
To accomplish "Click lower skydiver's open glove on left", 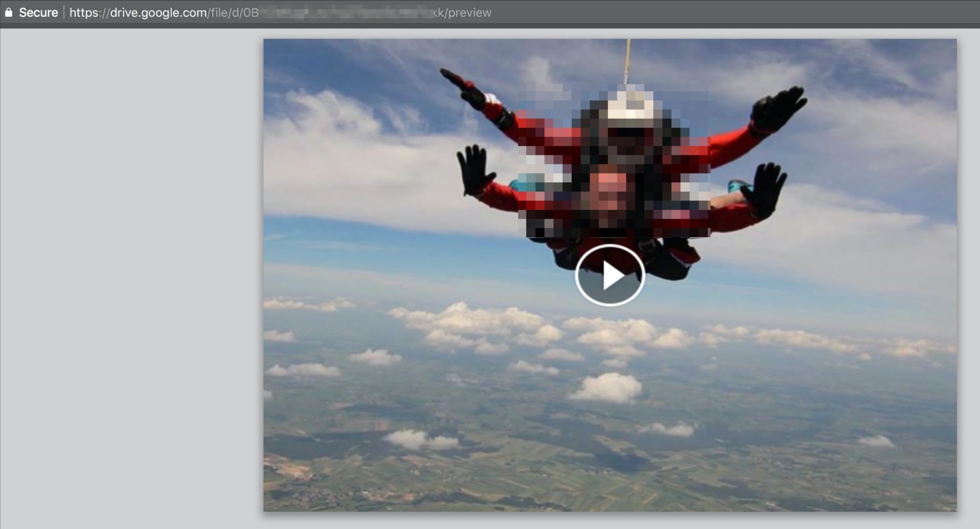I will (x=474, y=170).
